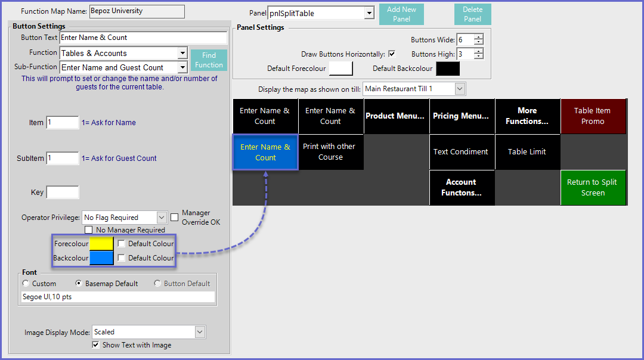Image resolution: width=644 pixels, height=360 pixels.
Task: Enable Manager Override OK checkbox
Action: 175,217
